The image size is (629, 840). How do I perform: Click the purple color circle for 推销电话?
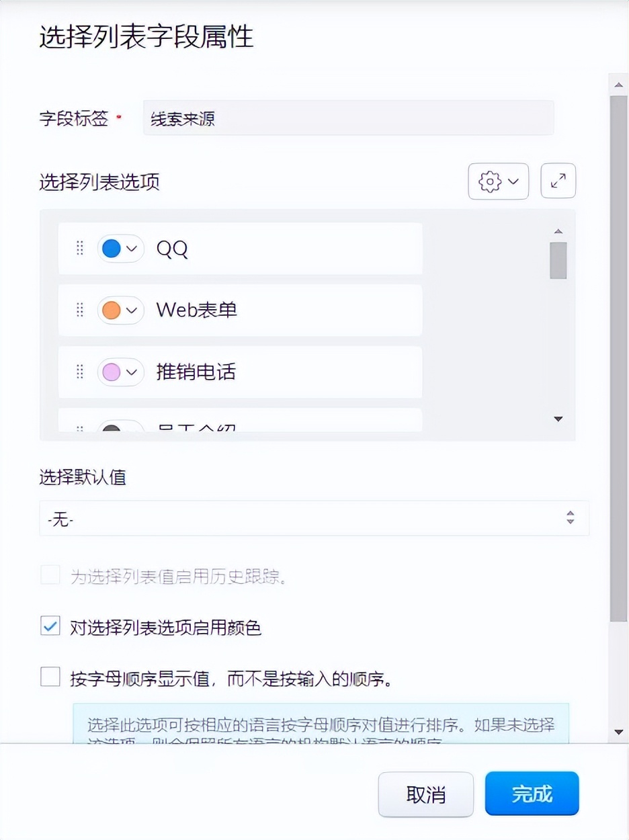coord(112,372)
